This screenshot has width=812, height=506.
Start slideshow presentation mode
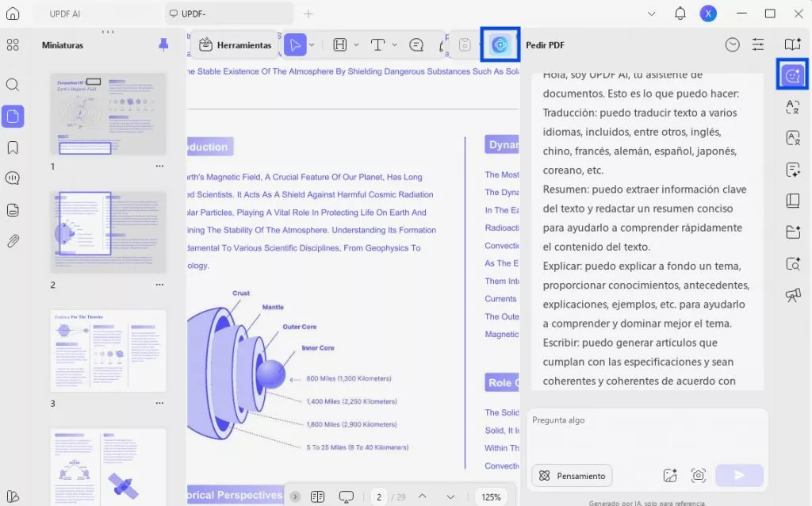(346, 496)
